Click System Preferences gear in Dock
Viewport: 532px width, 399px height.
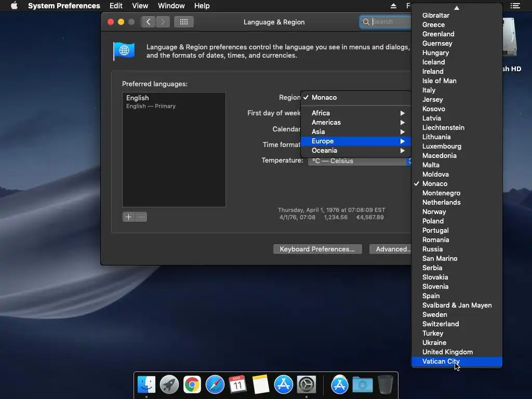[307, 384]
